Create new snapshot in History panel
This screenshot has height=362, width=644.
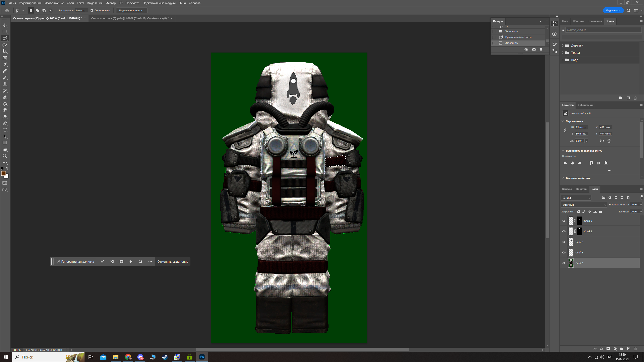534,50
